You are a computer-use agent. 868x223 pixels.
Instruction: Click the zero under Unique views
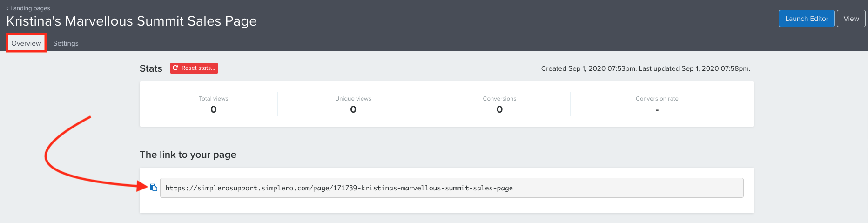(x=353, y=109)
